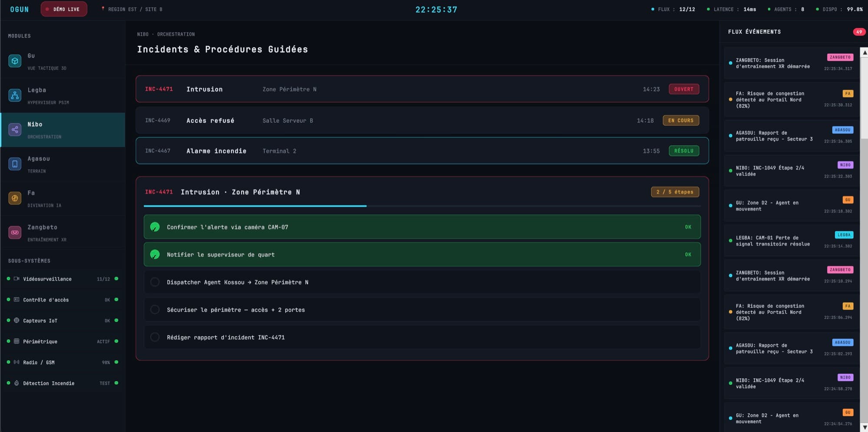Click the event feed scrollbar down arrow

click(864, 427)
